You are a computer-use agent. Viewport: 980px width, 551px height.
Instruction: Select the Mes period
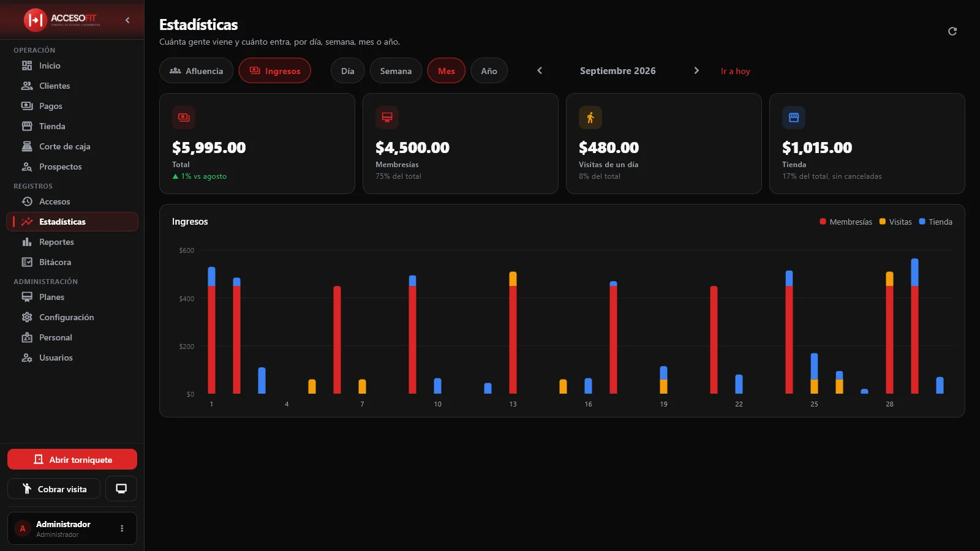[x=446, y=70]
